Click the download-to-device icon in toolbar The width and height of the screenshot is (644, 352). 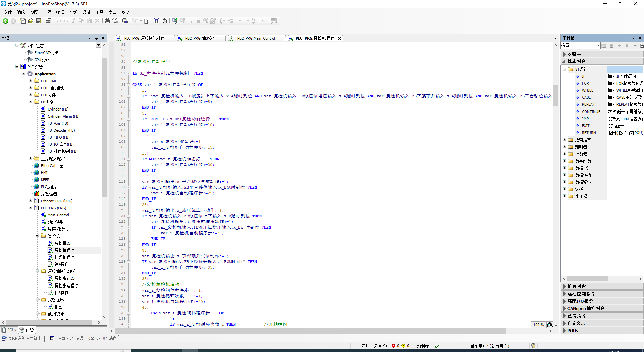[x=164, y=21]
